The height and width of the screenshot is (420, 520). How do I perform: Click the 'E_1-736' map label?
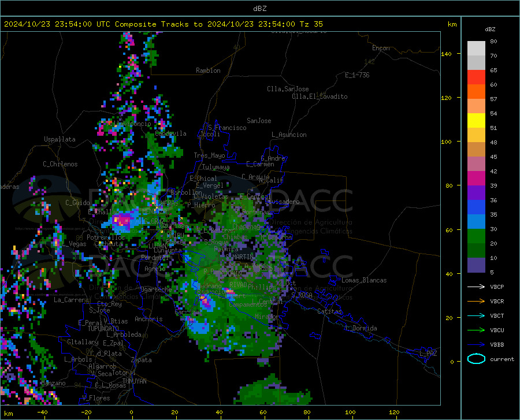[x=357, y=75]
